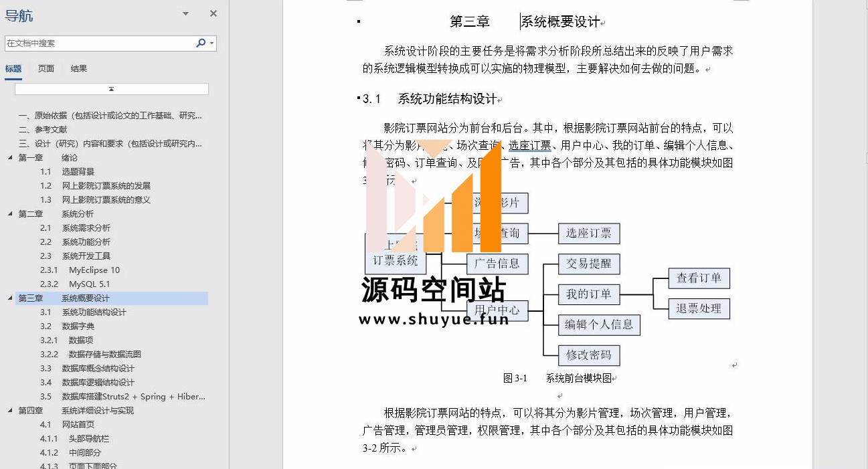Open the search options dropdown arrow
This screenshot has width=868, height=469.
pyautogui.click(x=212, y=43)
